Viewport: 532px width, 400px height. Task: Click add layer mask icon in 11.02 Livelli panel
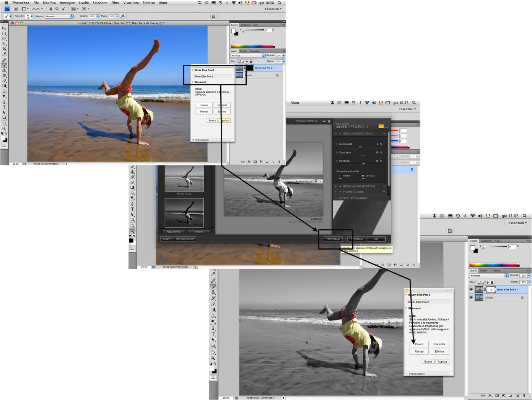pyautogui.click(x=497, y=395)
